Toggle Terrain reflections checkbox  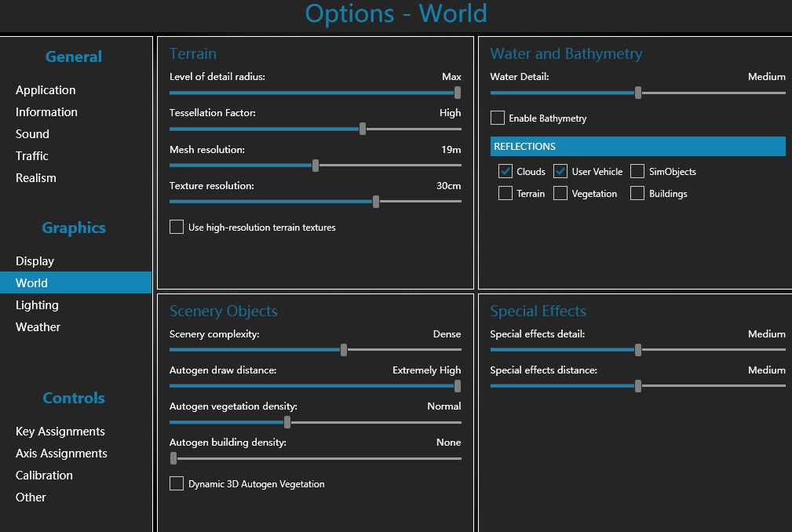pos(505,194)
